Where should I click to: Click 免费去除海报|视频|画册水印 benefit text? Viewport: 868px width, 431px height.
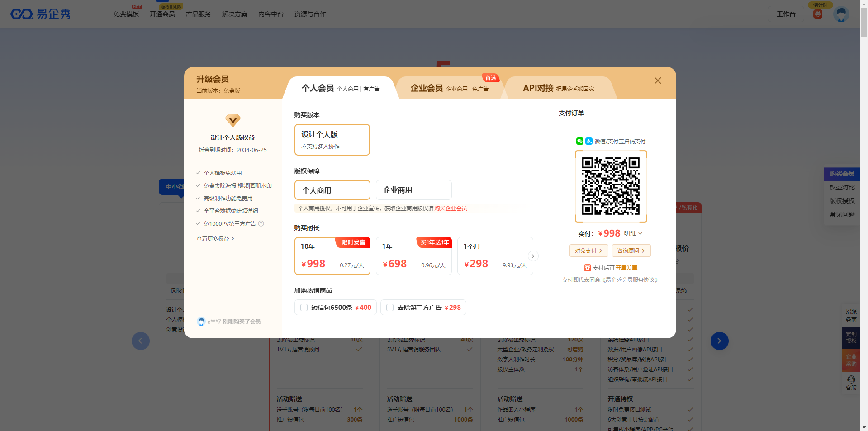pyautogui.click(x=237, y=186)
